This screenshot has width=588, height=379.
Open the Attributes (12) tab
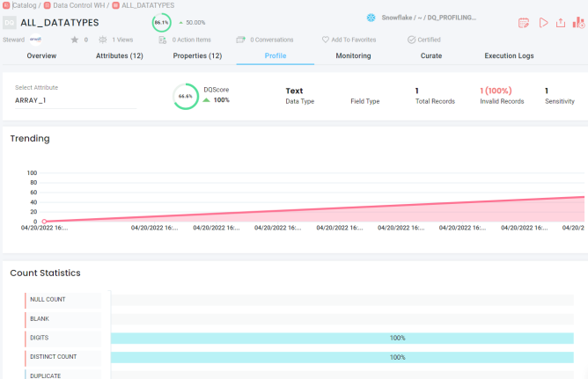119,56
